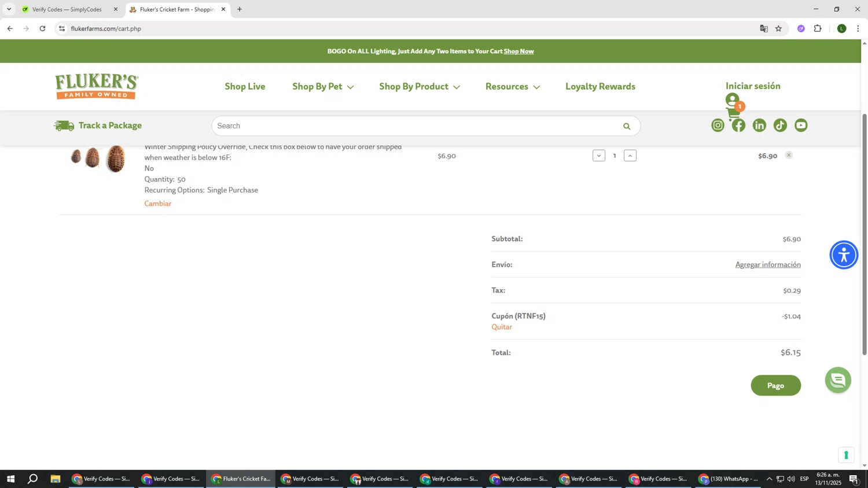Show hidden tray icons arrow
868x488 pixels.
769,479
